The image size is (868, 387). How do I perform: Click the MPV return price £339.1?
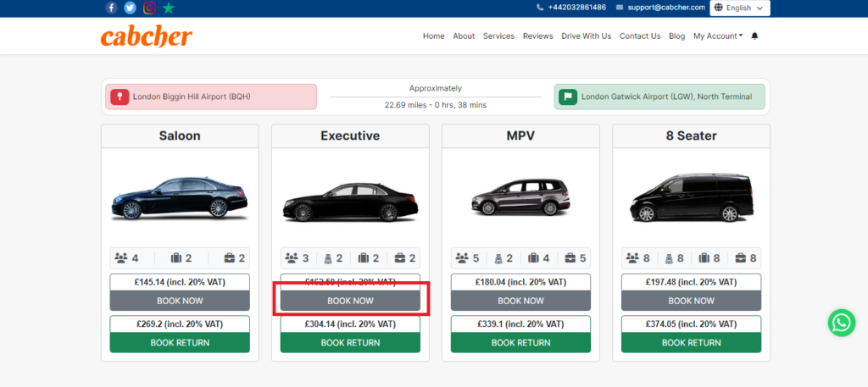tap(521, 324)
